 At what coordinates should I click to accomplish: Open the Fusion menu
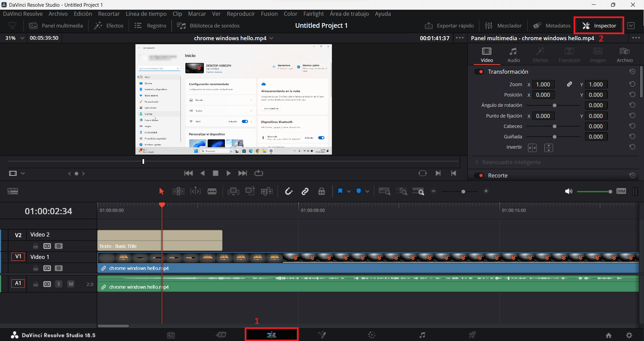pos(269,14)
